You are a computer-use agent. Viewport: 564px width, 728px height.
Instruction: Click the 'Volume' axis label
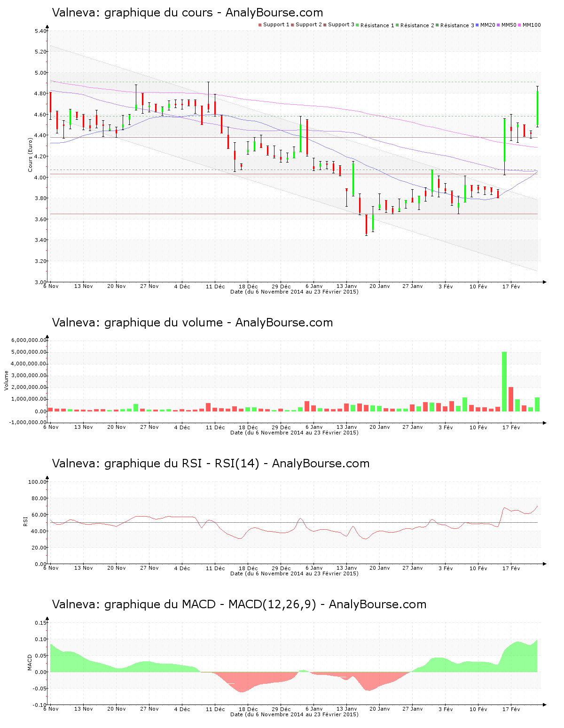tap(7, 380)
